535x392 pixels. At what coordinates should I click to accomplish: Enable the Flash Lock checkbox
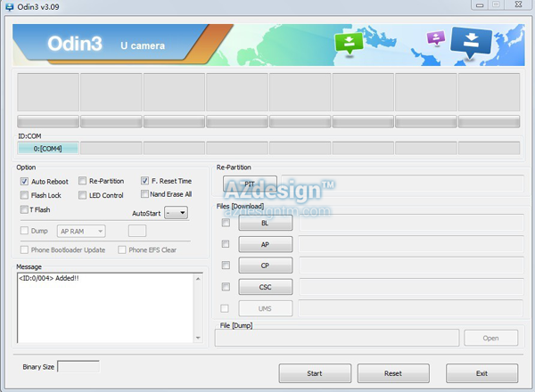(x=24, y=195)
